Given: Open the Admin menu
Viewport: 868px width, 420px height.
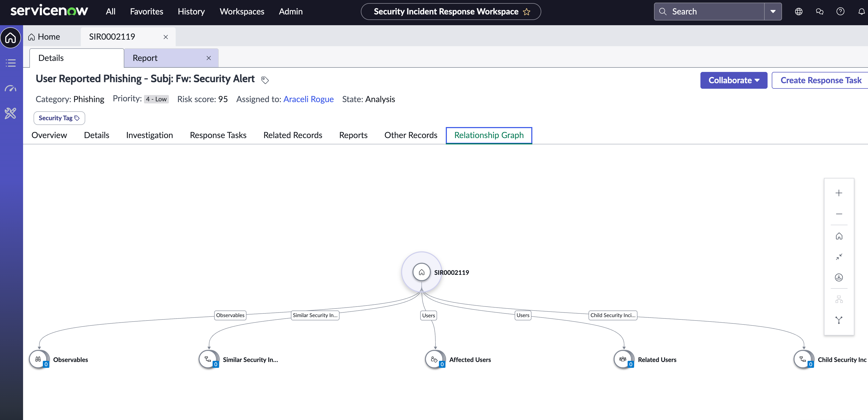Looking at the screenshot, I should (x=291, y=12).
